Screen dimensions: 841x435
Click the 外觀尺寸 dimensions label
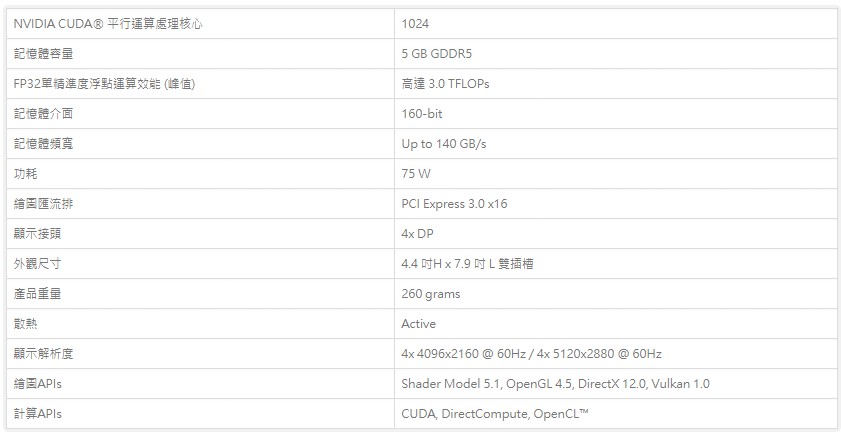tap(38, 264)
